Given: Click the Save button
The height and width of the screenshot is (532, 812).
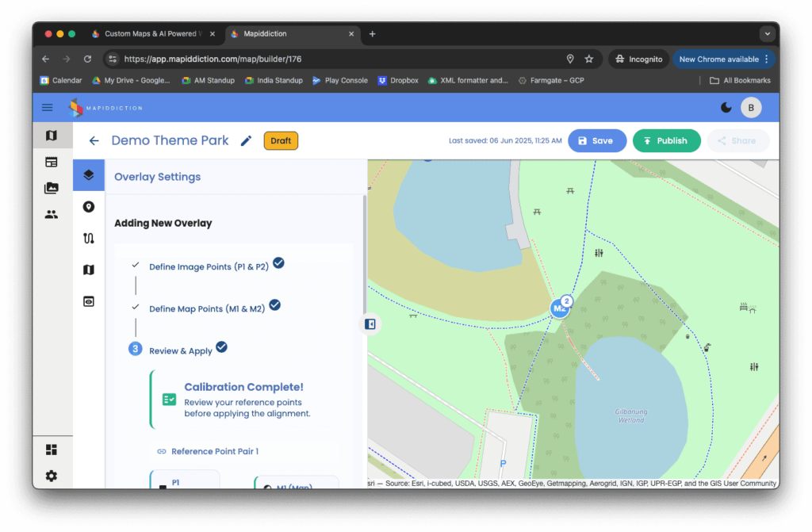Looking at the screenshot, I should [596, 141].
